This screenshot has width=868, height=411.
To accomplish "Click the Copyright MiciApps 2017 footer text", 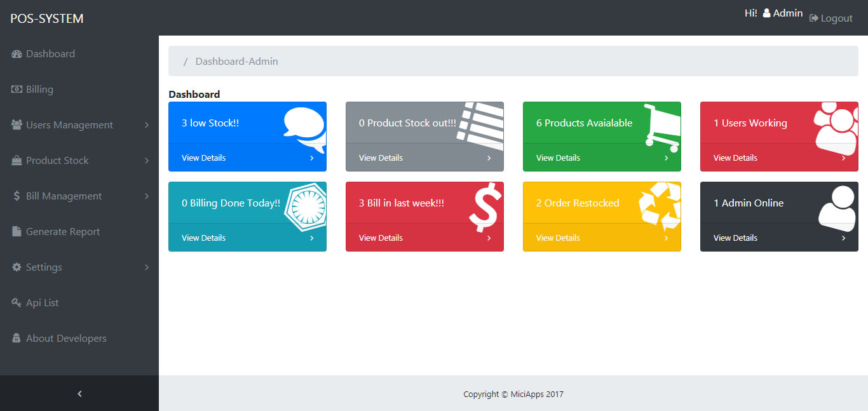I will click(513, 394).
